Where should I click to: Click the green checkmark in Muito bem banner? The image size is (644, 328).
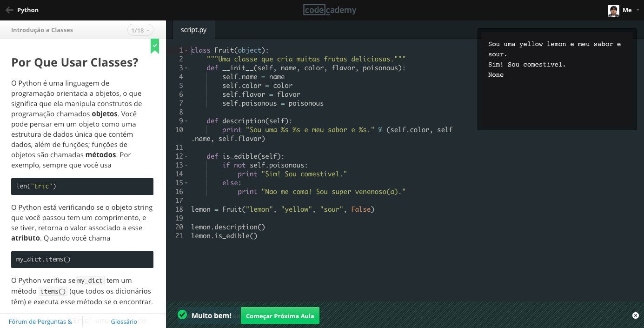pos(182,315)
